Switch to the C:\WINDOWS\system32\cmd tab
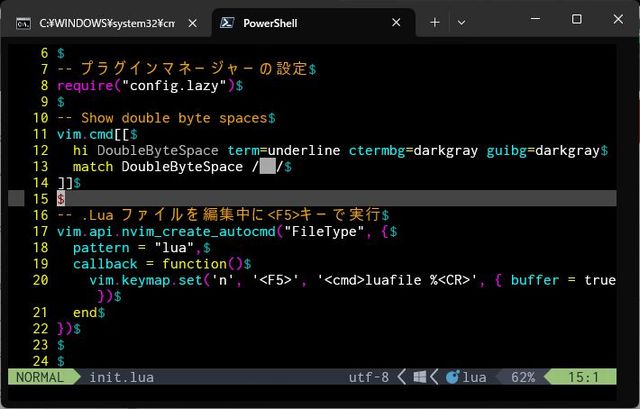The width and height of the screenshot is (640, 409). tap(100, 22)
